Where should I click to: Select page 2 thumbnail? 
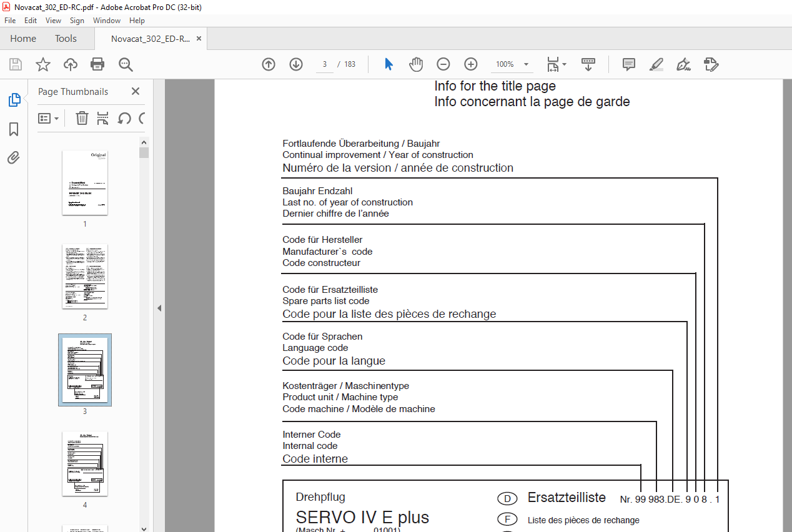tap(85, 276)
